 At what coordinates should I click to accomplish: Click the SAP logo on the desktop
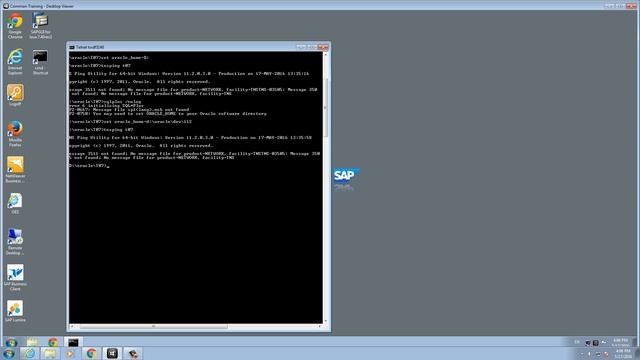pos(347,176)
